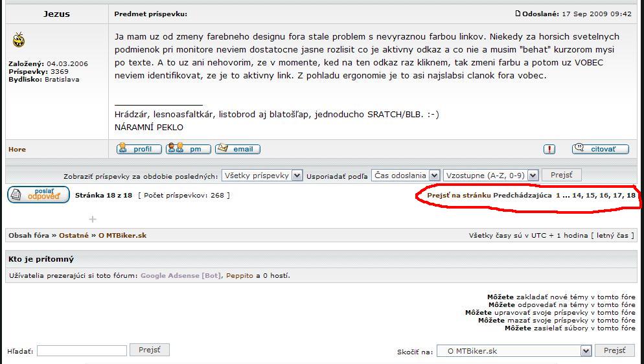Image resolution: width=644 pixels, height=364 pixels.
Task: Open the Všetky príspevky period dropdown
Action: point(262,176)
